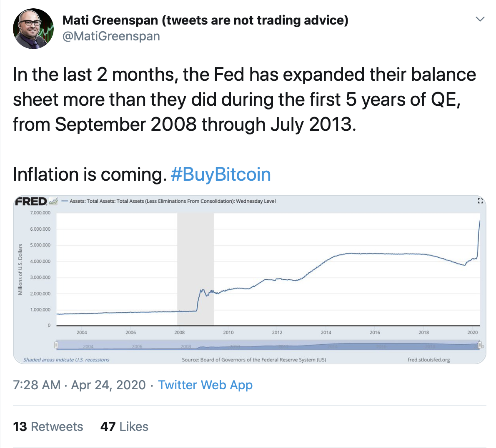Viewport: 496px width, 448px height.
Task: Click the Total Assets legend label
Action: (173, 202)
